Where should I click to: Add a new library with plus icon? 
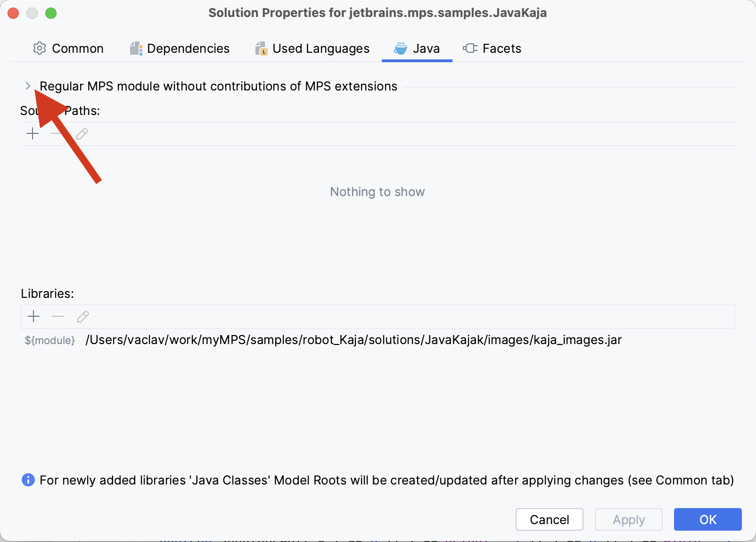coord(33,316)
